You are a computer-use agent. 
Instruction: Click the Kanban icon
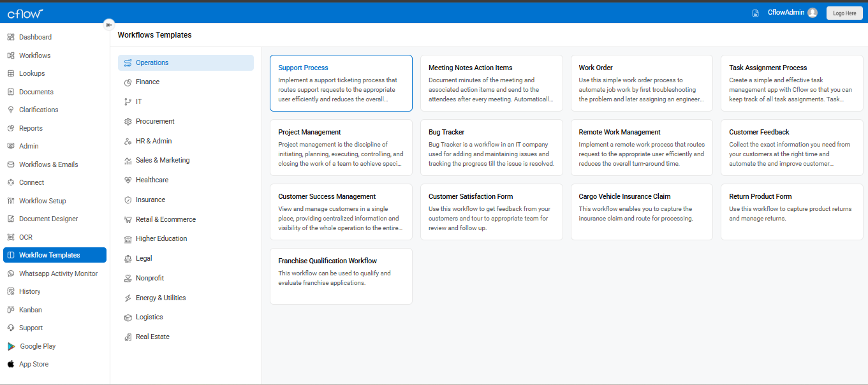pos(11,310)
